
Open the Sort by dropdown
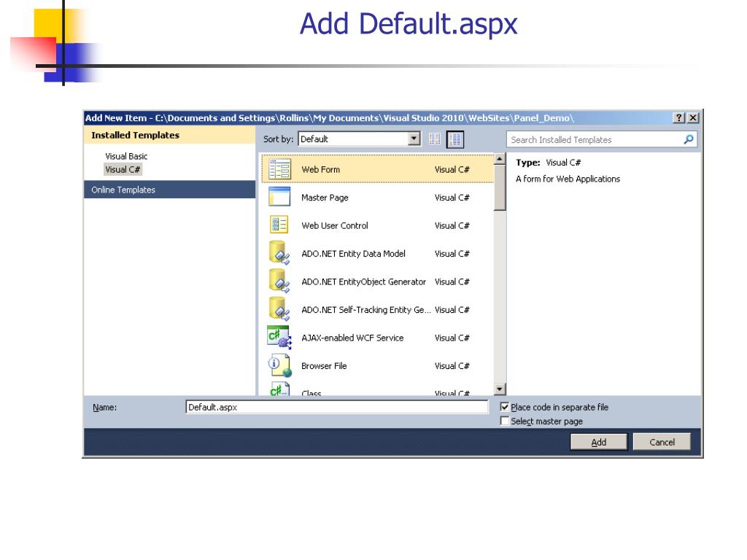(415, 139)
